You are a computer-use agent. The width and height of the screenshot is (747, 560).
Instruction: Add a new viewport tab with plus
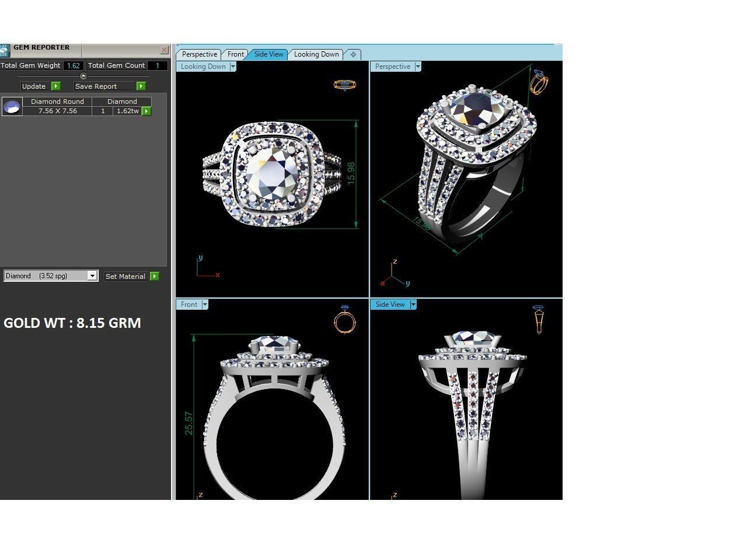[353, 54]
